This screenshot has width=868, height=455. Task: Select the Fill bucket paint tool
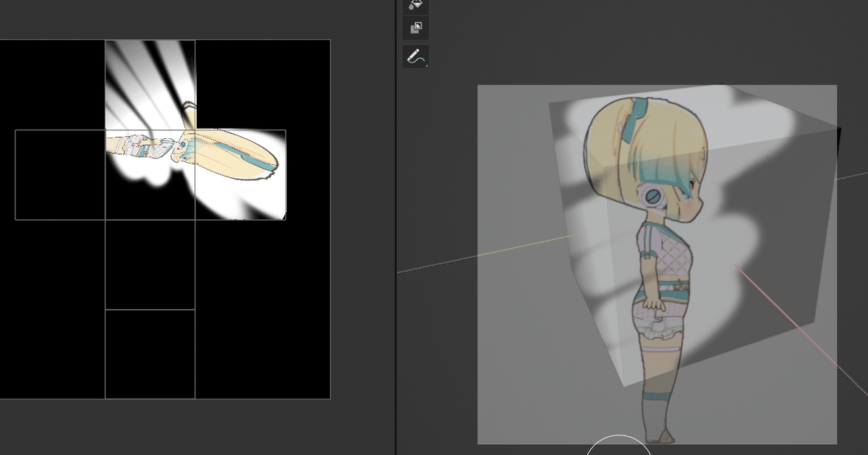click(415, 4)
